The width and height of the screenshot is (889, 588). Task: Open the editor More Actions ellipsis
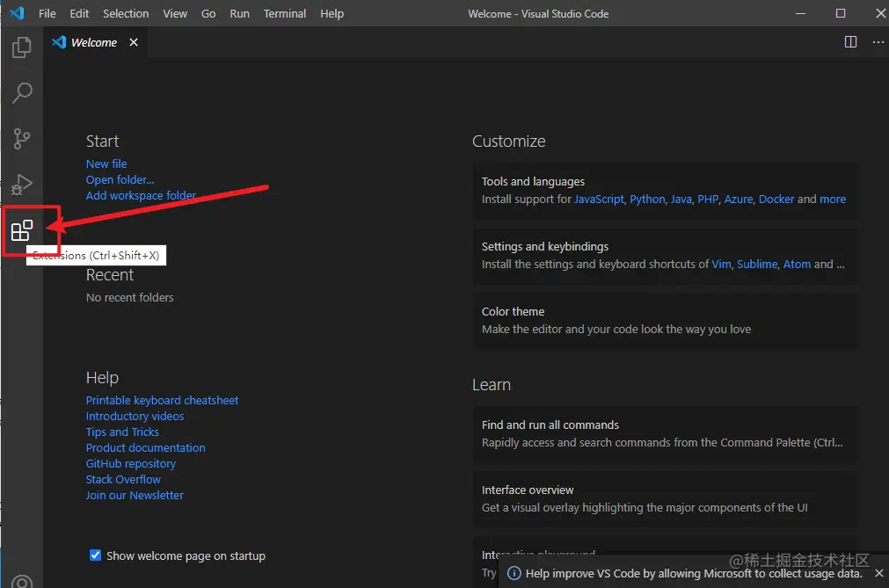coord(878,42)
